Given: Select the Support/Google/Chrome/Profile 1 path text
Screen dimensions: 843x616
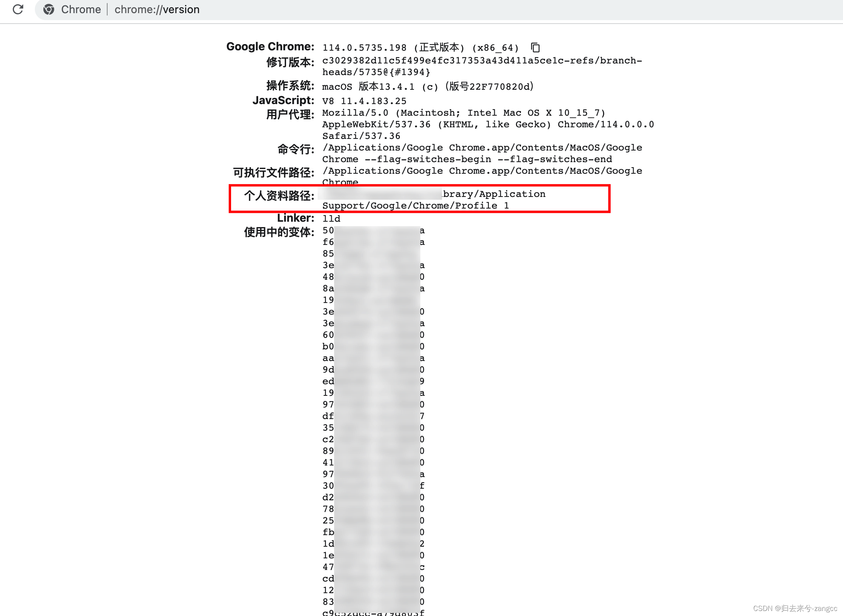Looking at the screenshot, I should [416, 205].
